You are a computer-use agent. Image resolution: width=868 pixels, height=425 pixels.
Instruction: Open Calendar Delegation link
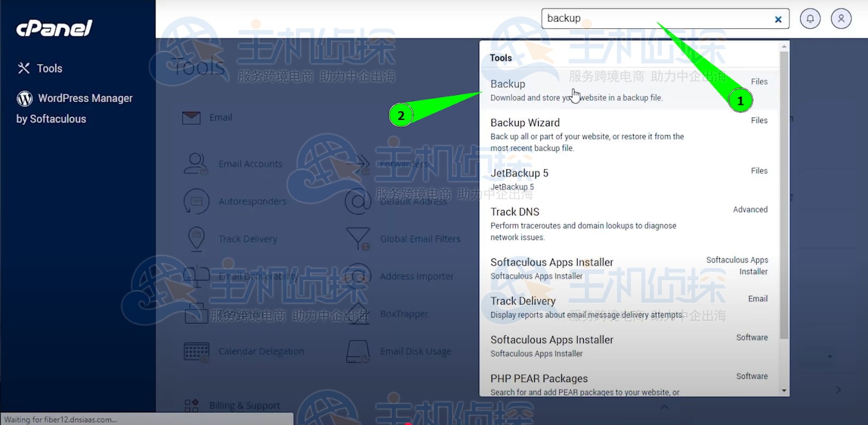pos(261,352)
